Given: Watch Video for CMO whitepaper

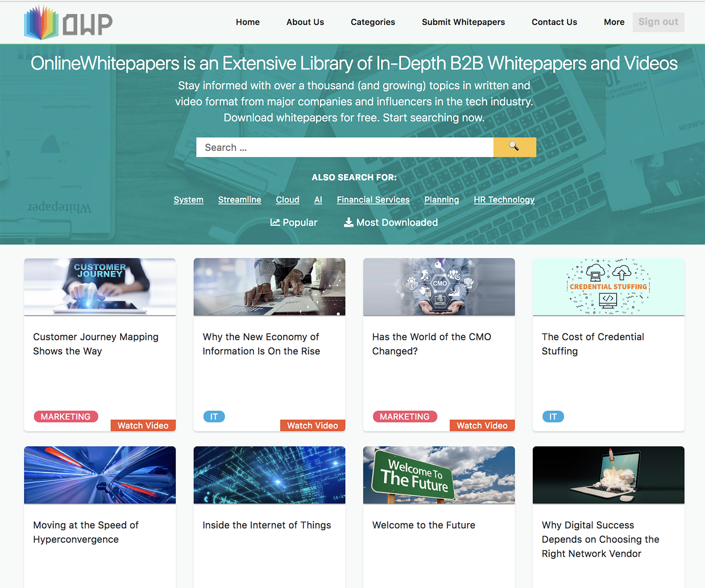Looking at the screenshot, I should pos(482,426).
